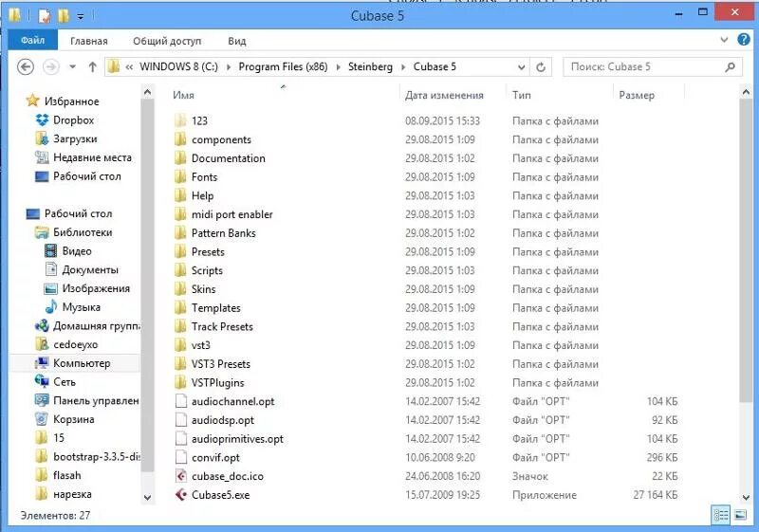759x532 pixels.
Task: Select Избранное star icon
Action: tap(32, 101)
